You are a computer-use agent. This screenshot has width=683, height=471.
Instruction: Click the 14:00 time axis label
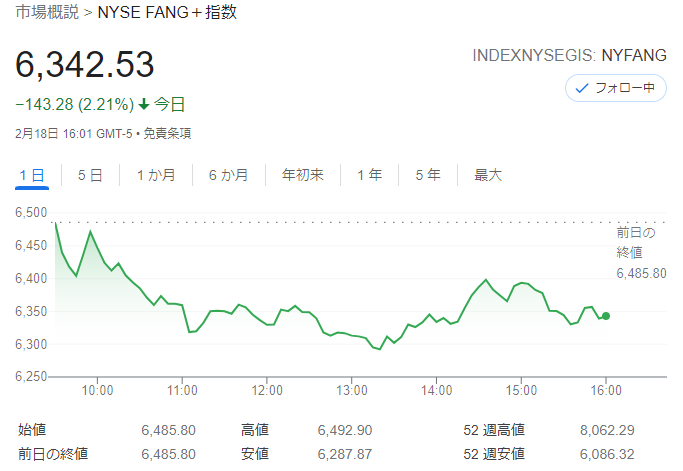(x=436, y=390)
